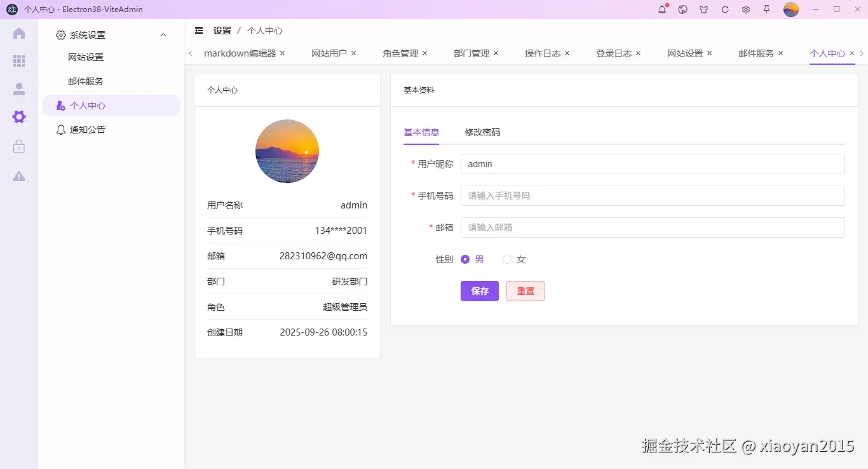Click the 保存 button
868x469 pixels.
479,291
